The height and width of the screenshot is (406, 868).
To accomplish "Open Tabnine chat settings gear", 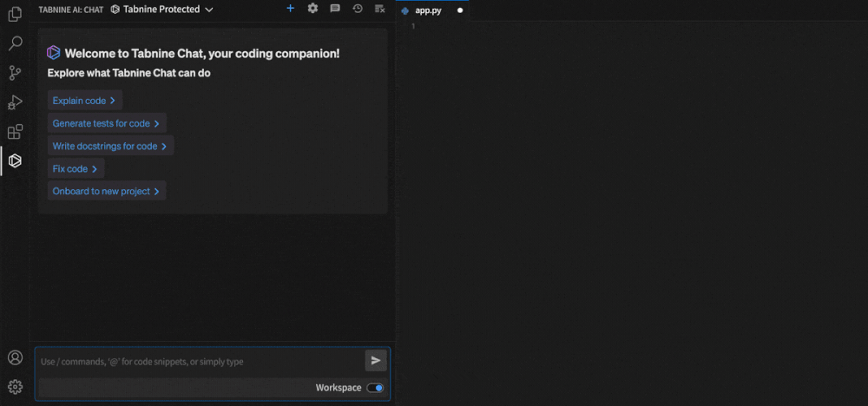I will 312,9.
